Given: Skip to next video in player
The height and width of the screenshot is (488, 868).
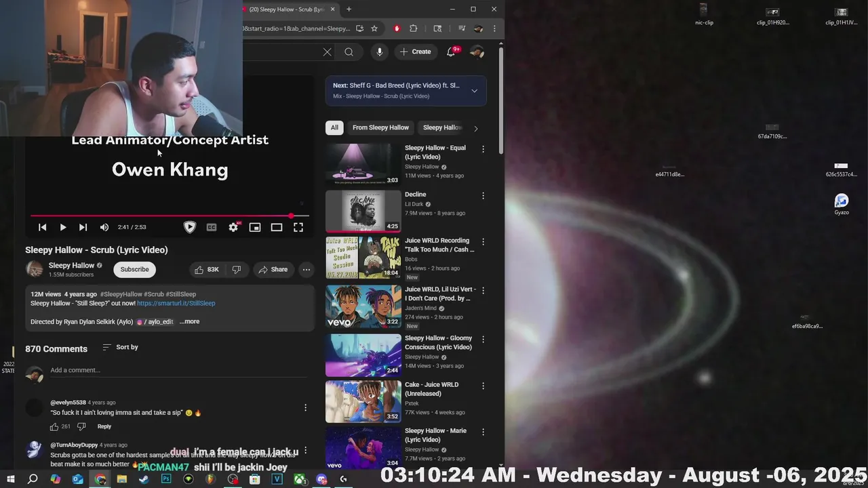Looking at the screenshot, I should pos(83,228).
